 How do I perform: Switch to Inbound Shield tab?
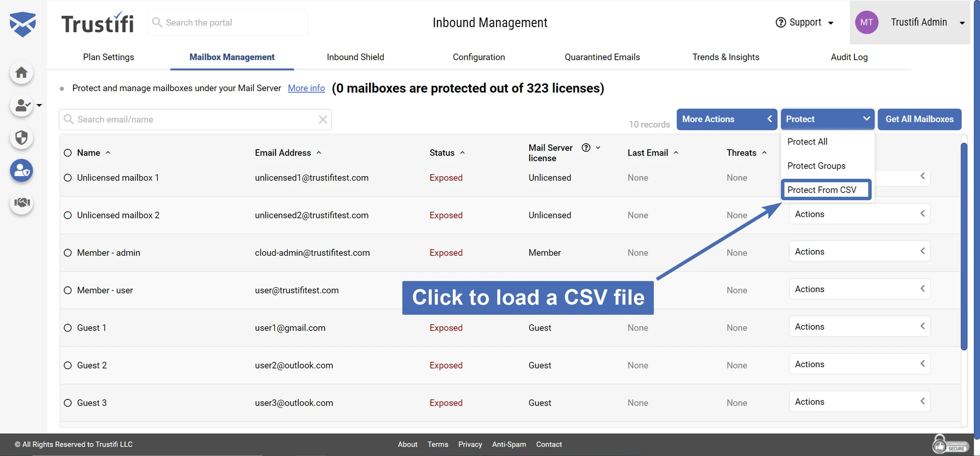coord(355,57)
